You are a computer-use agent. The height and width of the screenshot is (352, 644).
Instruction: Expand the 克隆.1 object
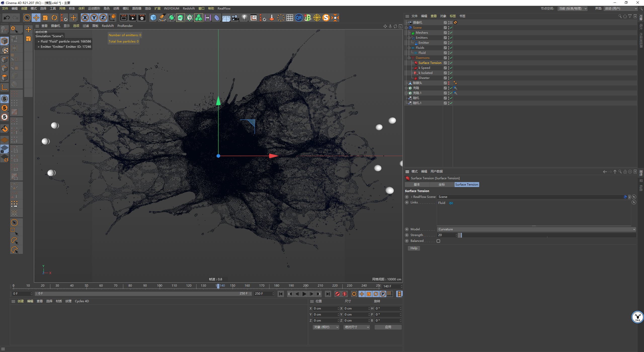tap(406, 93)
